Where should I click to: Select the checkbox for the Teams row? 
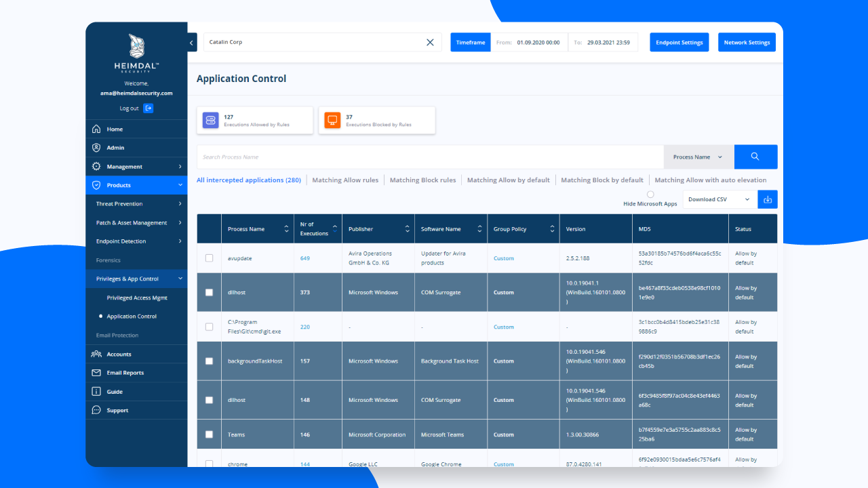(209, 434)
